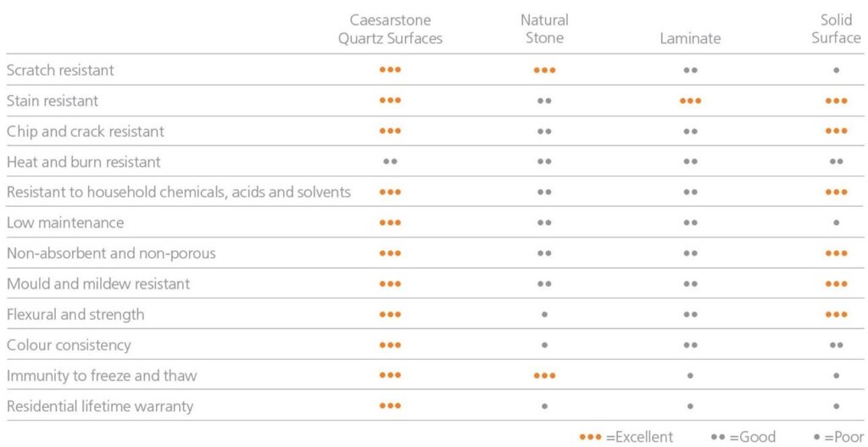Select the Caesarstone Quartz Surfaces column header
The image size is (868, 447).
[x=390, y=29]
